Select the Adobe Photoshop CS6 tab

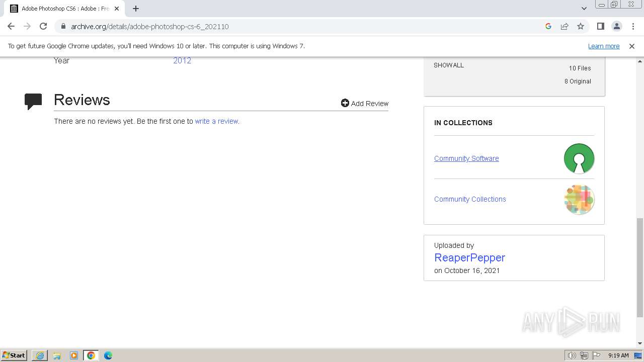[64, 9]
